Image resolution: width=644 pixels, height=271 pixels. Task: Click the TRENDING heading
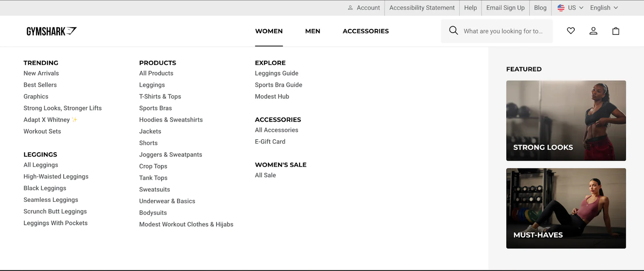coord(41,63)
